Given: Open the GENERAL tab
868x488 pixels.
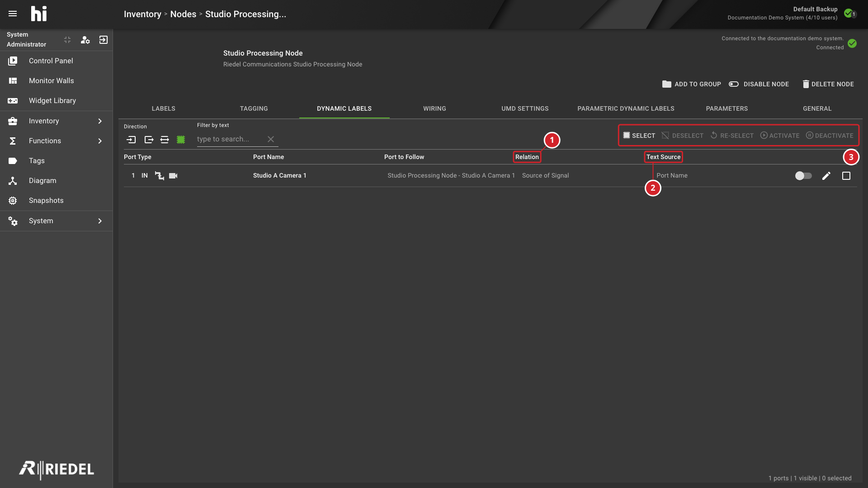Looking at the screenshot, I should point(817,108).
